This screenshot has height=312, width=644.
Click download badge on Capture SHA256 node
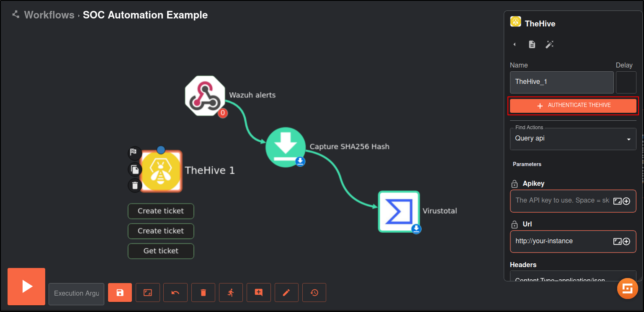click(x=300, y=161)
